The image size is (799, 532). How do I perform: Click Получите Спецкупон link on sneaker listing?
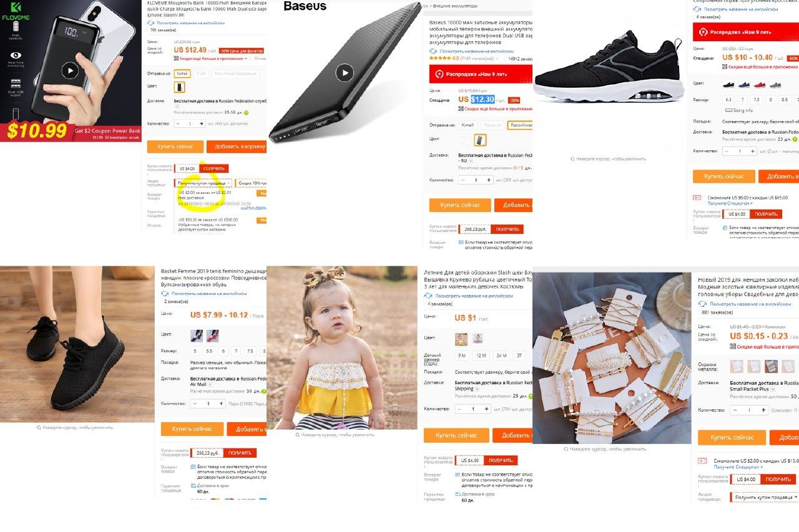point(730,203)
